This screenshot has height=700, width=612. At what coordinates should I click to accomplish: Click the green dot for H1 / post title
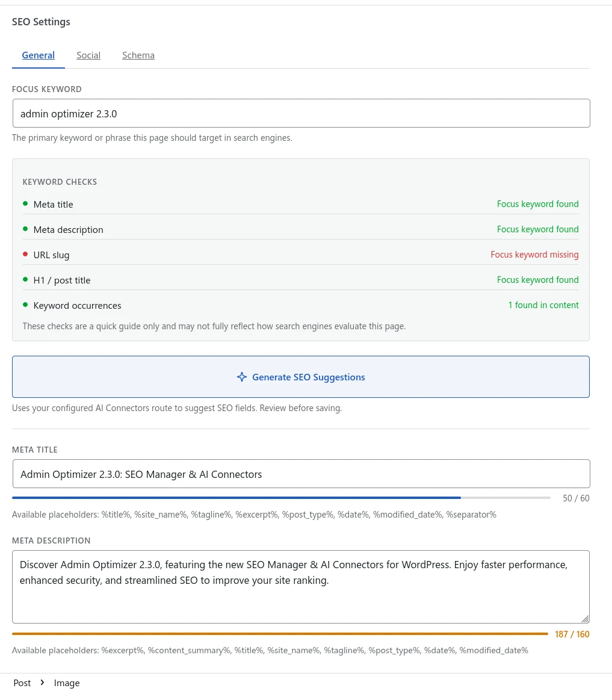pyautogui.click(x=25, y=279)
